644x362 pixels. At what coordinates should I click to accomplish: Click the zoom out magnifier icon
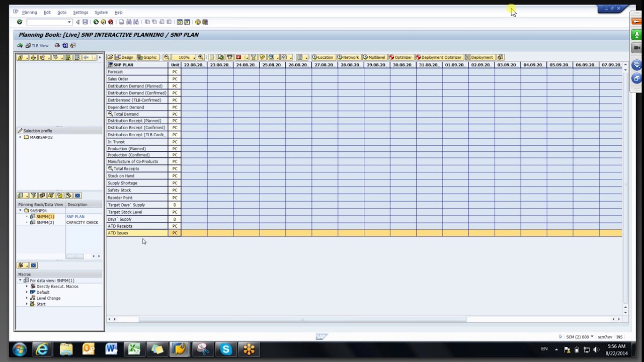click(167, 57)
